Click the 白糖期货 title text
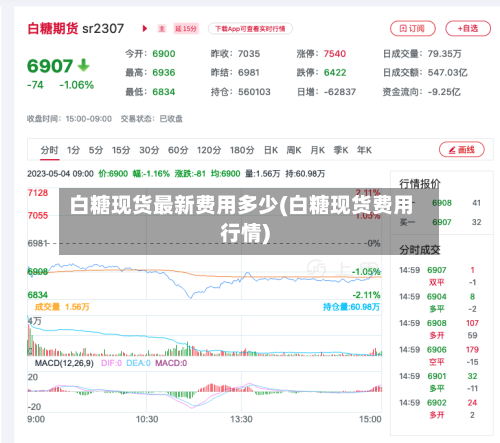Image resolution: width=500 pixels, height=443 pixels. click(53, 29)
